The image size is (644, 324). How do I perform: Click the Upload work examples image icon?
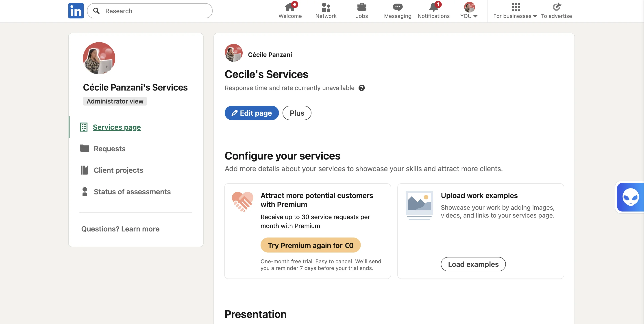[x=419, y=205]
